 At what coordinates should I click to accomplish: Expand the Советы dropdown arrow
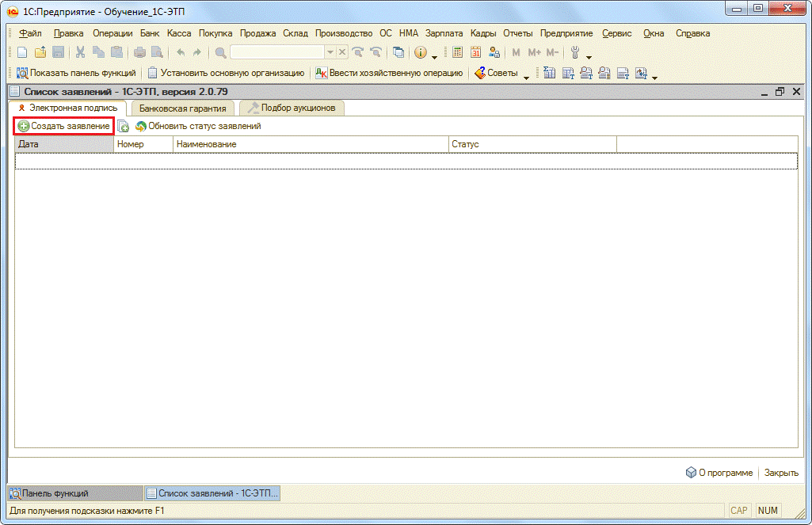pyautogui.click(x=526, y=76)
